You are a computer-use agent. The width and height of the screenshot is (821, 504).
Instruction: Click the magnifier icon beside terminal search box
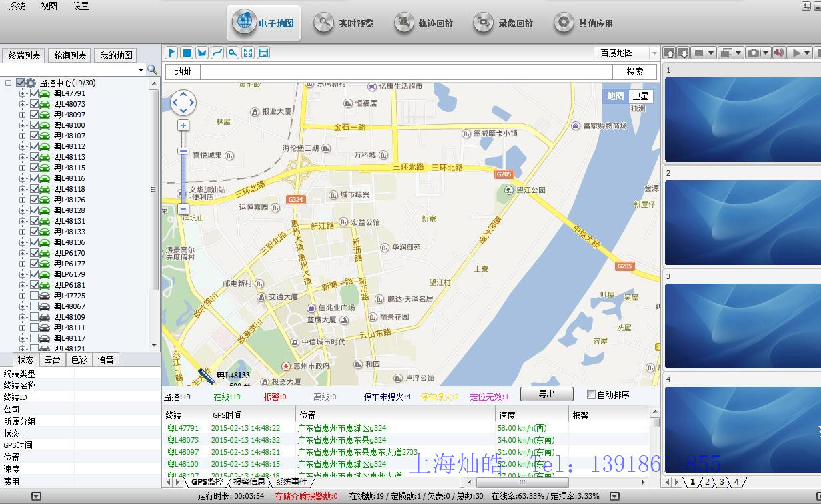153,69
